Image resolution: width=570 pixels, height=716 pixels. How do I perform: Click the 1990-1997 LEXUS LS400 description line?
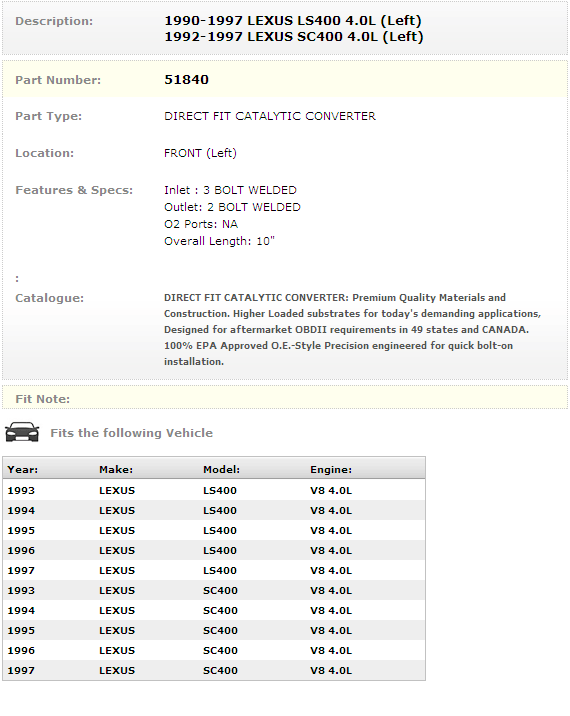293,21
